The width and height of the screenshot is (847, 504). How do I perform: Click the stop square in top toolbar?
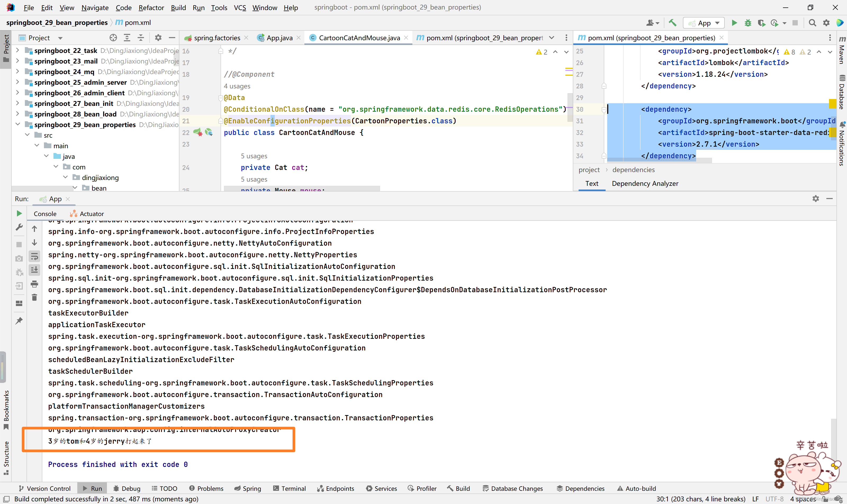[795, 23]
